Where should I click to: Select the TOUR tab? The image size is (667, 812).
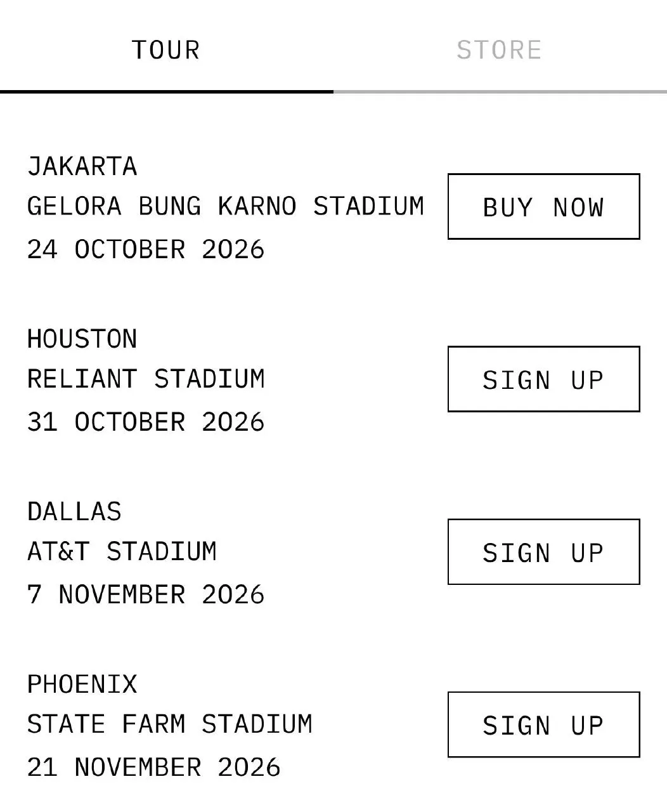tap(166, 50)
